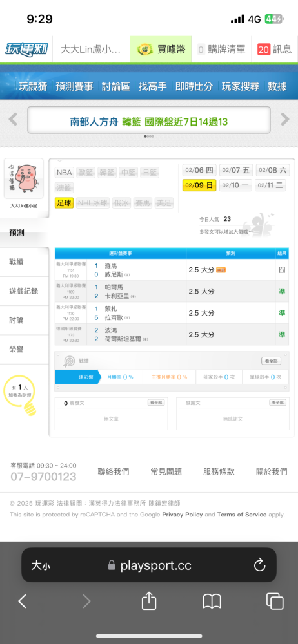The height and width of the screenshot is (644, 298).
Task: Open 買噱幣 coin purchase tab
Action: tap(161, 50)
